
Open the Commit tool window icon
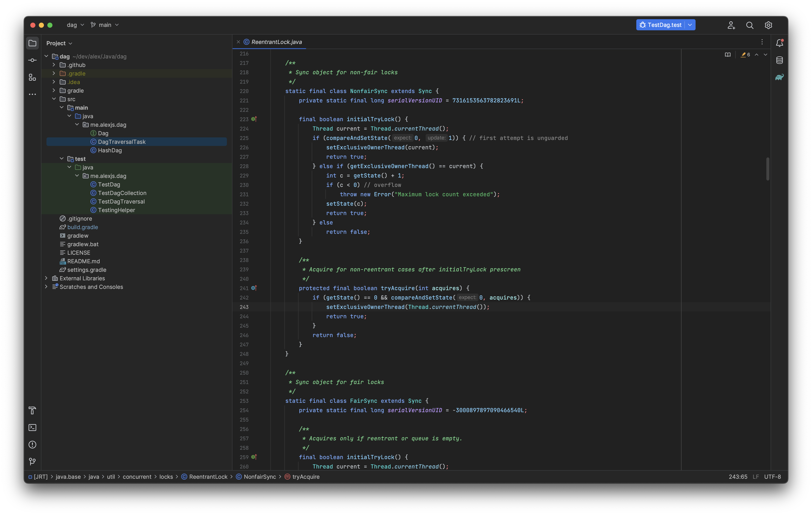click(x=32, y=60)
